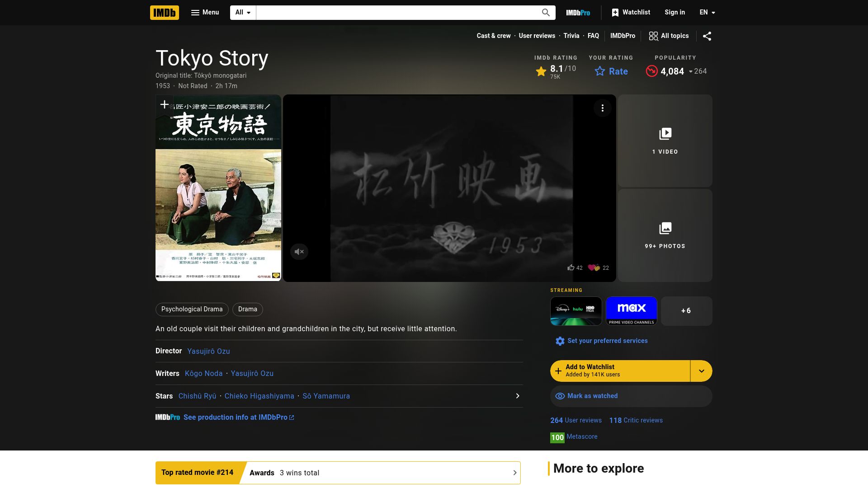Click the share icon

coord(707,36)
